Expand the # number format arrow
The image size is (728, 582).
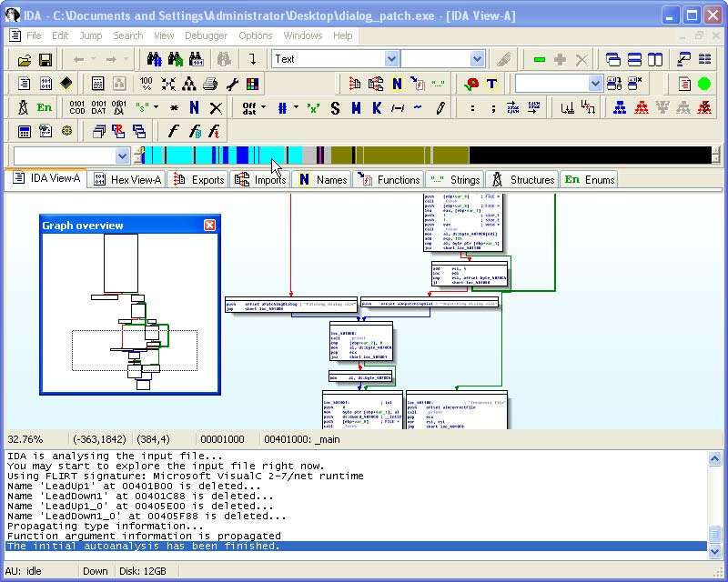(x=297, y=107)
